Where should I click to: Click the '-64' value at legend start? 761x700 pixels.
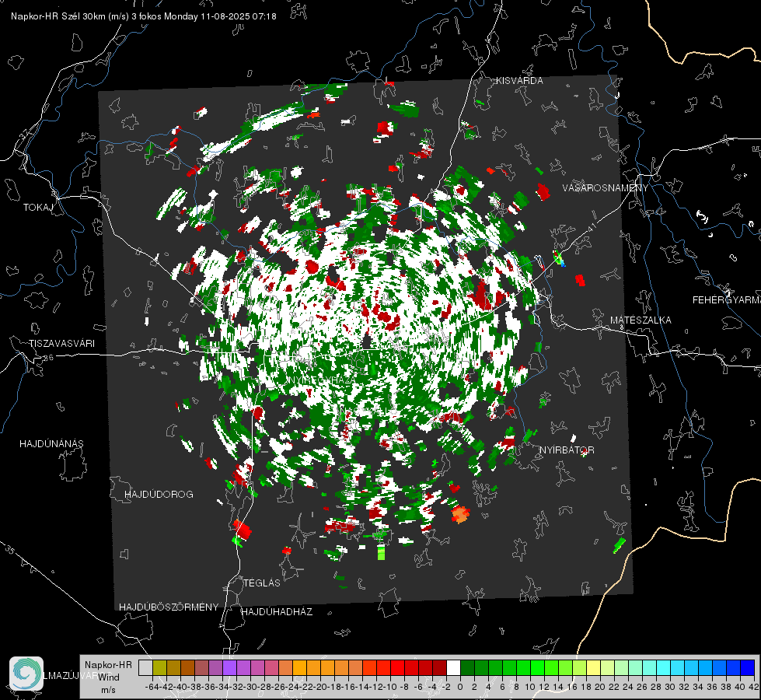pos(152,687)
